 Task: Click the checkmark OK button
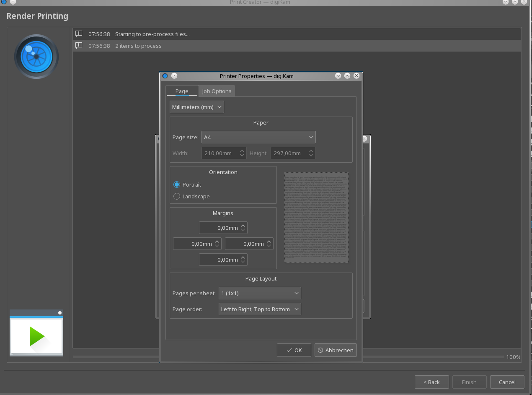point(294,350)
